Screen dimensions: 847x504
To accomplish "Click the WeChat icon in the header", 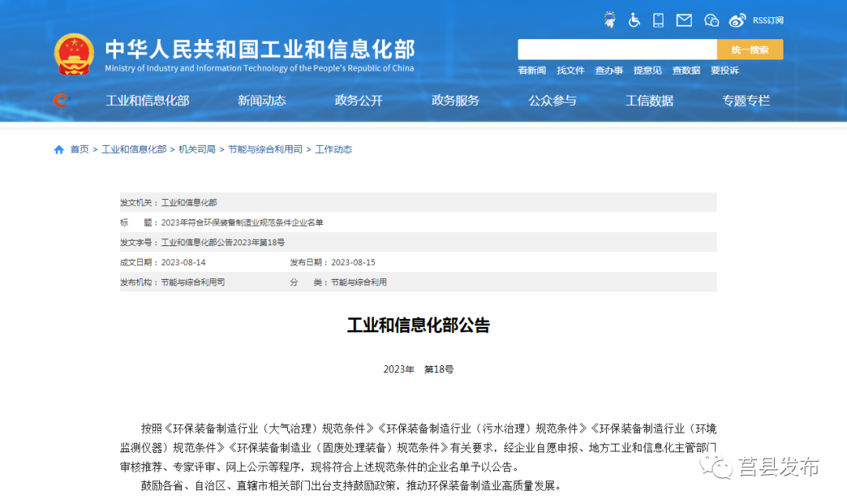I will click(711, 20).
